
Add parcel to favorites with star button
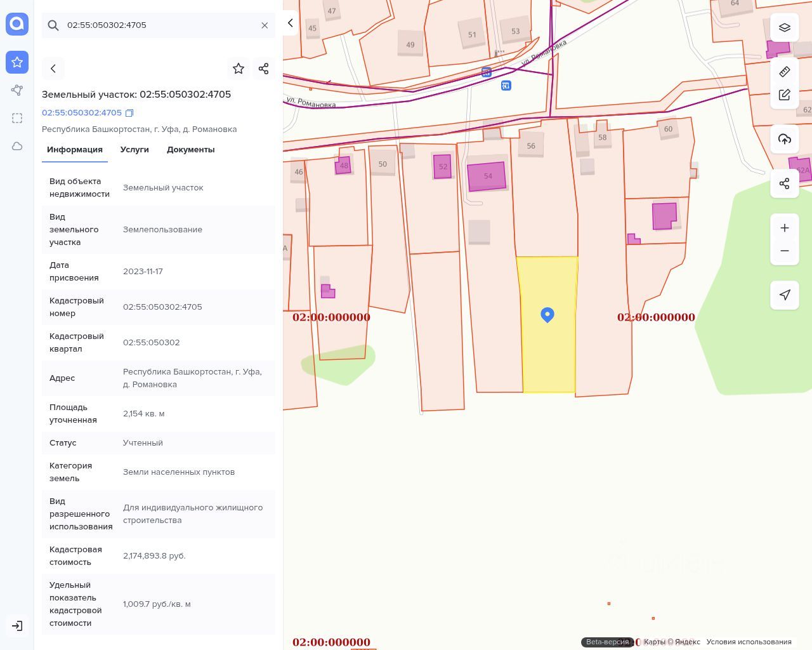(239, 69)
